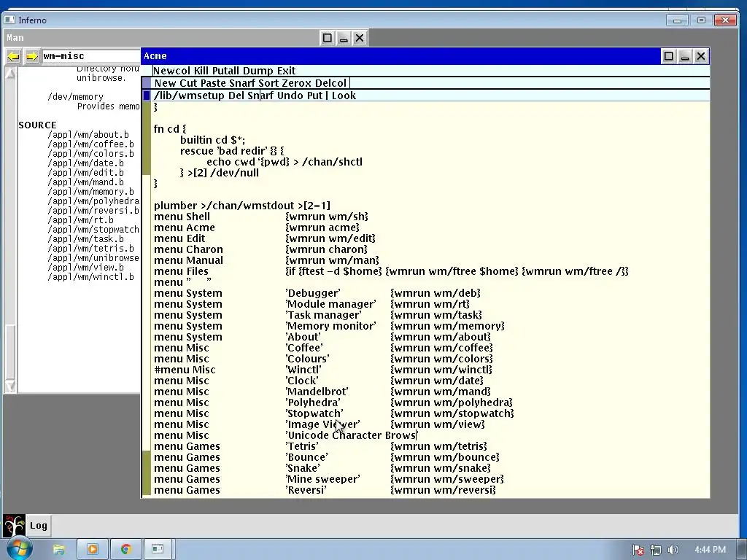Open the Windows Start orb
Image resolution: width=747 pixels, height=560 pixels.
19,549
